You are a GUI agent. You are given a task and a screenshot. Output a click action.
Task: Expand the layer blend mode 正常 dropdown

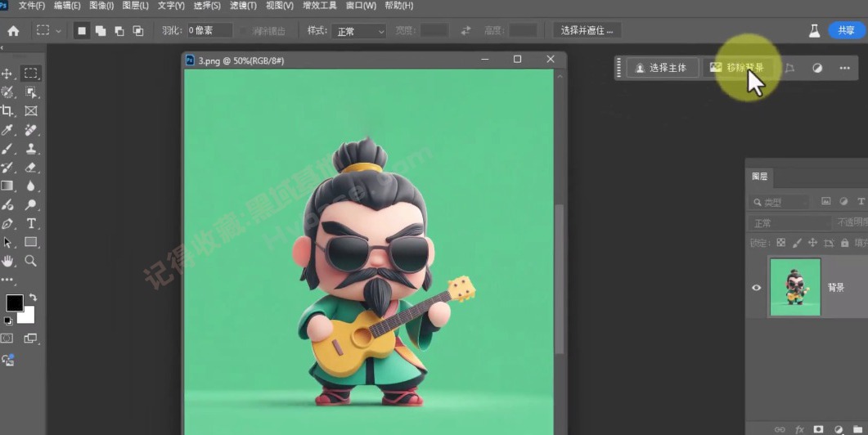click(x=789, y=223)
